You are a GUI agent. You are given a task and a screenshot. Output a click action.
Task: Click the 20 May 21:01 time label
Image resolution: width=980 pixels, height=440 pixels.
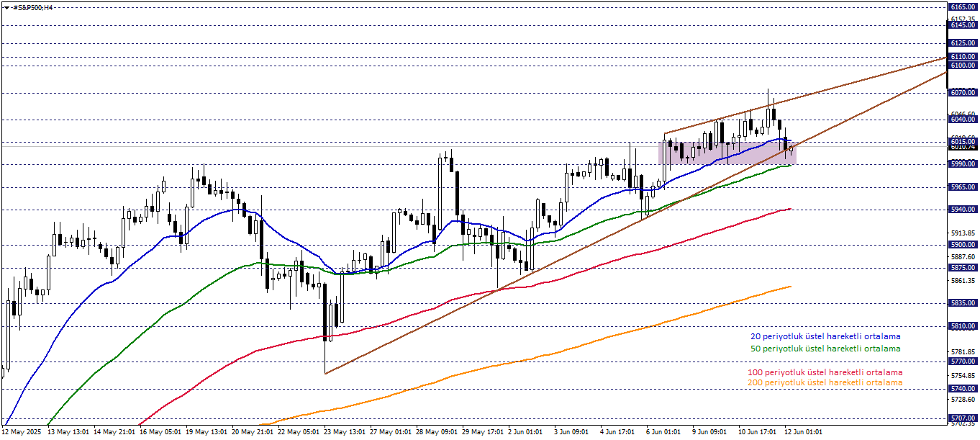point(253,432)
